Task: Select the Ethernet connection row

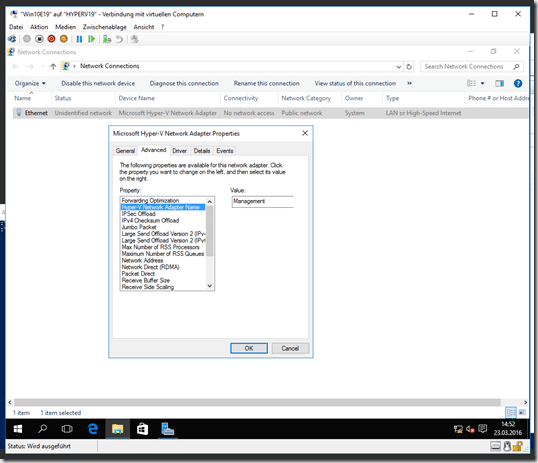Action: [270, 113]
